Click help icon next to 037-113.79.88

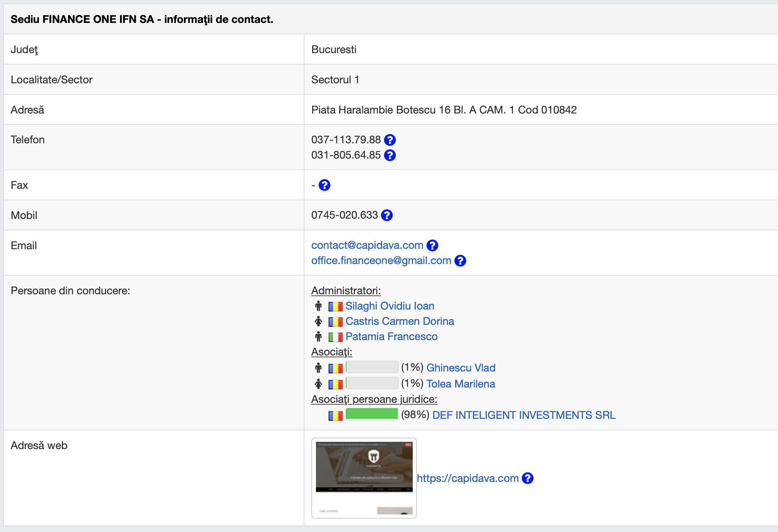click(390, 140)
